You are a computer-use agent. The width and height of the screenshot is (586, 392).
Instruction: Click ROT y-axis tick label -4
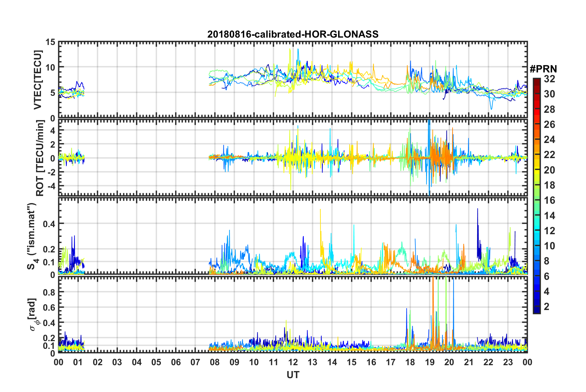coord(51,186)
